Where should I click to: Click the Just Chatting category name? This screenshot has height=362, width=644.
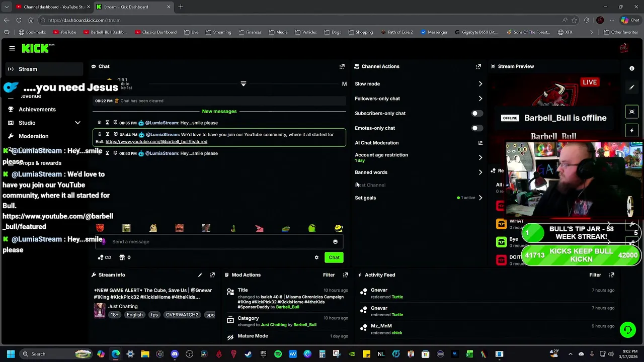click(123, 306)
